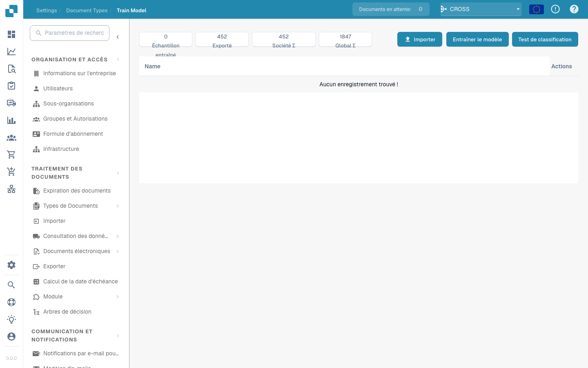Image resolution: width=588 pixels, height=368 pixels.
Task: Go to Document Types breadcrumb
Action: (x=87, y=11)
